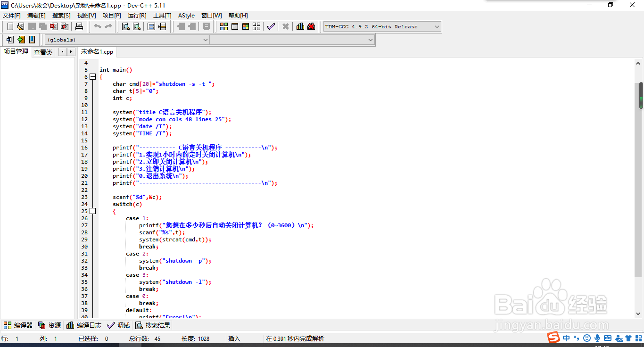Viewport: 644px width, 347px height.
Task: Click the gray Stop execution X icon
Action: point(286,26)
